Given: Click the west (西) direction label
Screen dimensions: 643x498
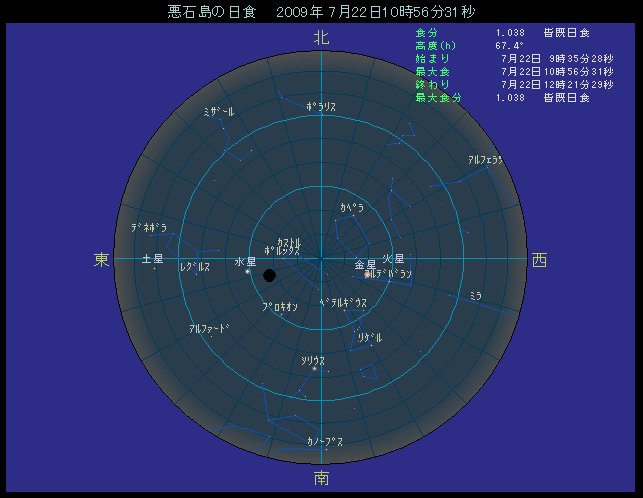Looking at the screenshot, I should (540, 260).
